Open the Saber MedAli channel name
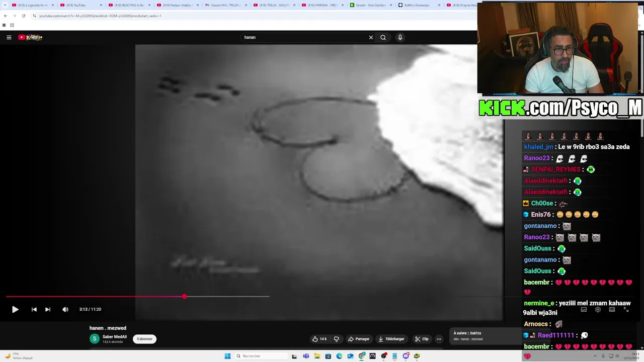The image size is (644, 362). tap(115, 337)
